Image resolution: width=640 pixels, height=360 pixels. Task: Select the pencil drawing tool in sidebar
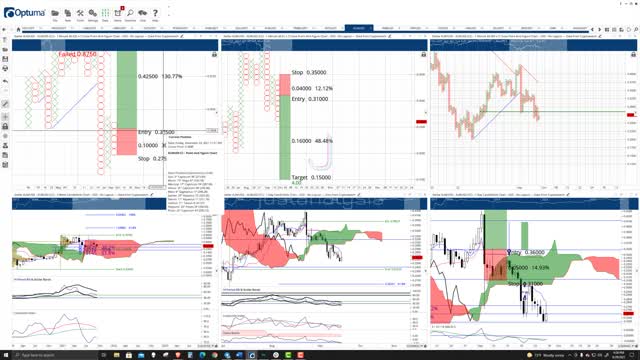coord(5,104)
